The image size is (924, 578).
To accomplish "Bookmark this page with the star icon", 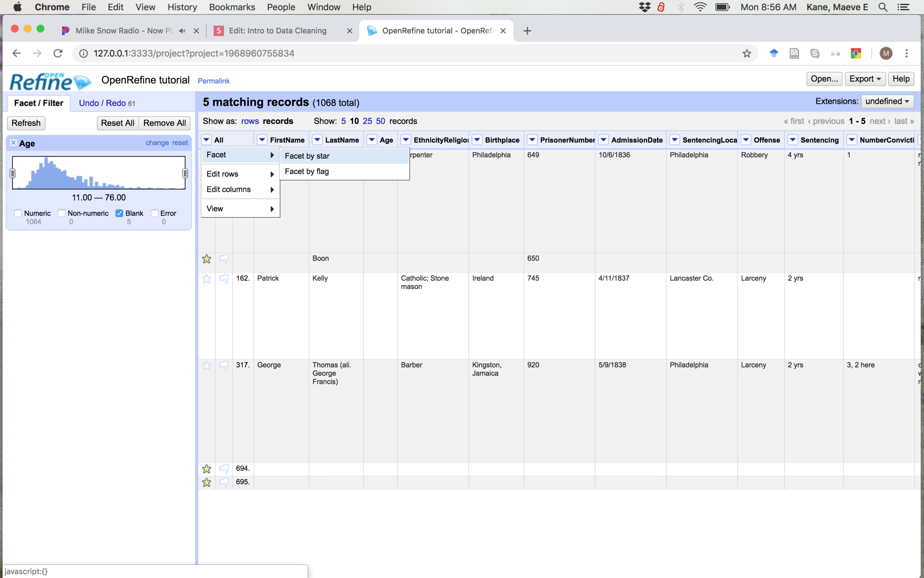I will click(x=746, y=54).
